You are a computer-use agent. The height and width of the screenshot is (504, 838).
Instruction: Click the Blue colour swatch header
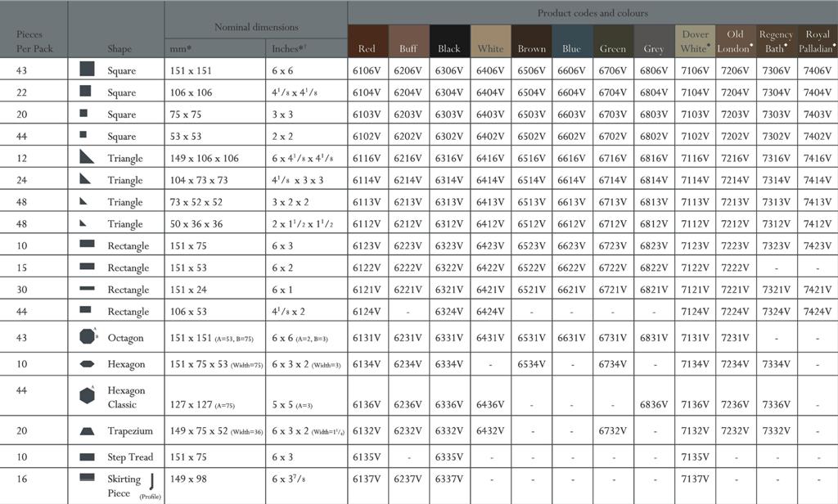point(572,41)
